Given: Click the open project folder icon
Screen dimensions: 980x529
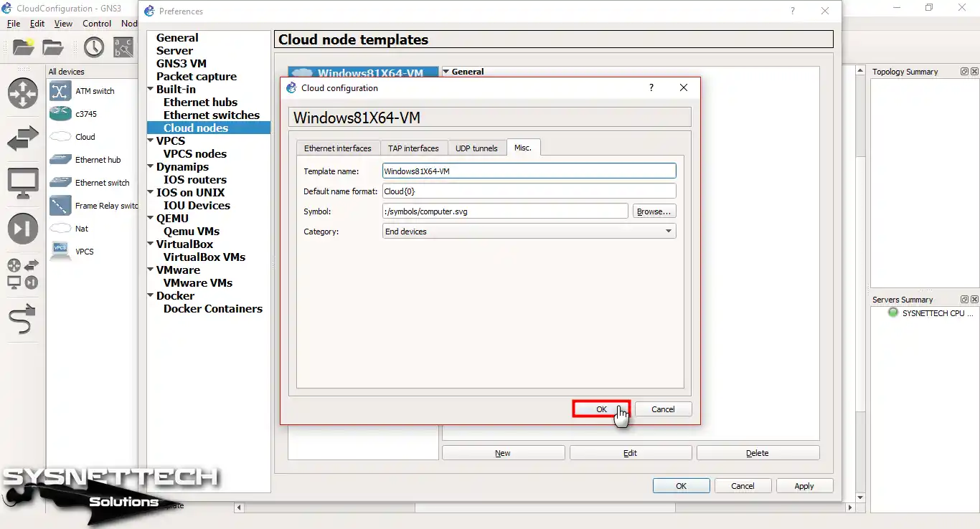Looking at the screenshot, I should tap(53, 47).
